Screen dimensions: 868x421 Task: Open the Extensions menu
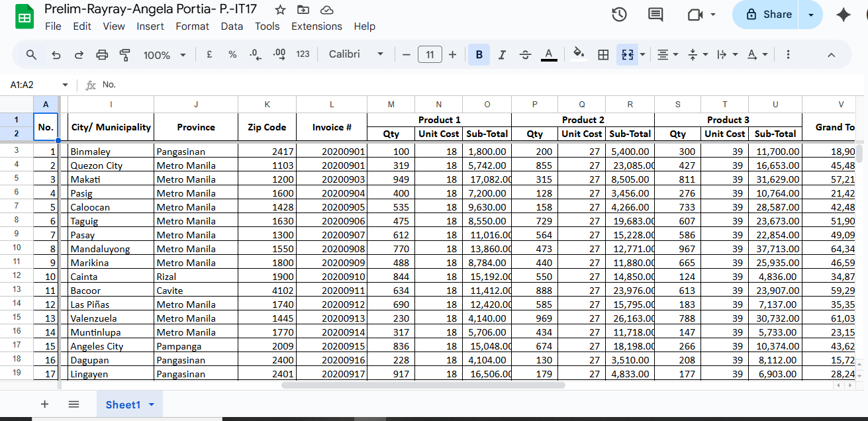click(x=316, y=26)
